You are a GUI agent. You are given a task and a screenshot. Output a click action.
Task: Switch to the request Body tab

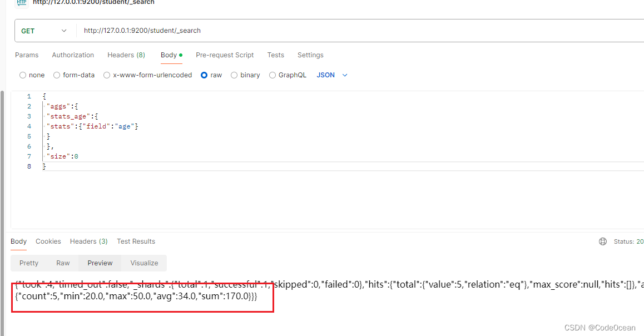click(171, 55)
